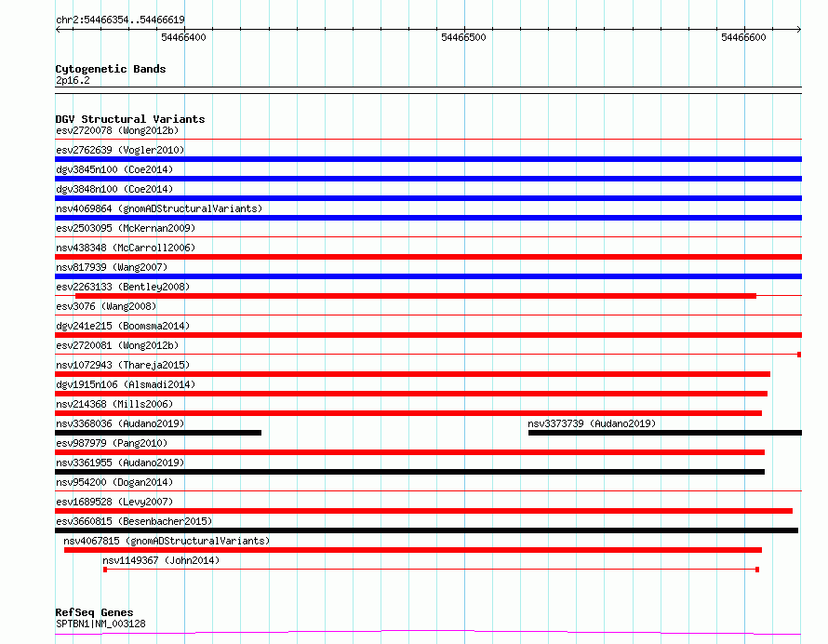Click the chr2:54466354..54466619 region label
Image resolution: width=828 pixels, height=644 pixels.
click(120, 20)
